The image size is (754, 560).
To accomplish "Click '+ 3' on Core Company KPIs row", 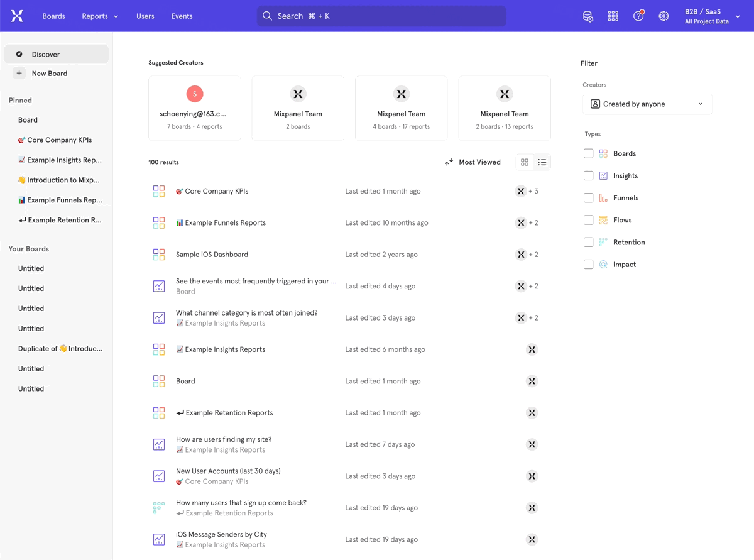I will (x=533, y=191).
